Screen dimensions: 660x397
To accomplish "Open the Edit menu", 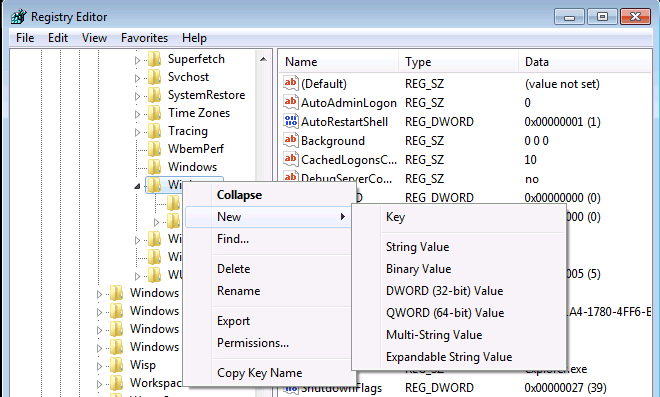I will [58, 38].
